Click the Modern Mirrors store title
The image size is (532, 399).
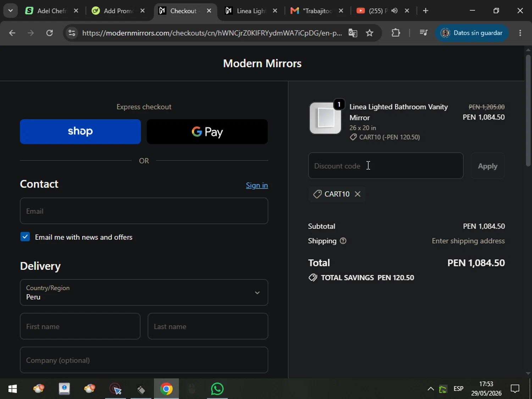tap(262, 63)
